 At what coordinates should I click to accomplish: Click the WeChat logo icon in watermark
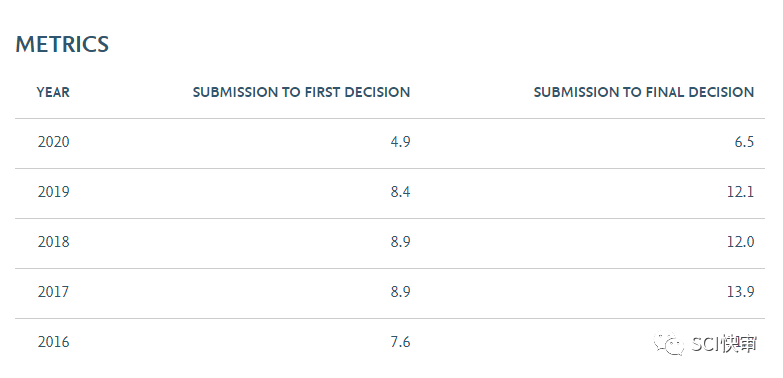tap(669, 344)
